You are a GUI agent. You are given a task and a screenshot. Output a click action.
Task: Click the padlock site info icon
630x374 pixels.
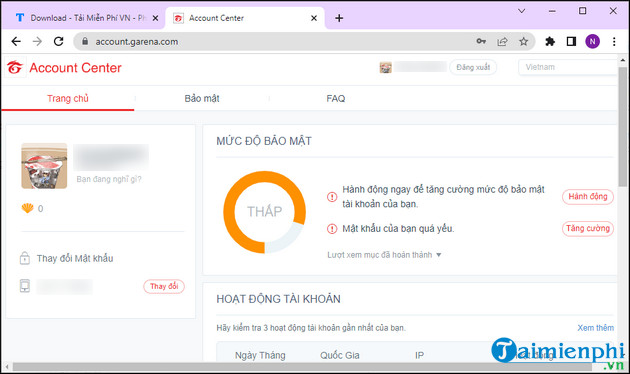tap(85, 41)
